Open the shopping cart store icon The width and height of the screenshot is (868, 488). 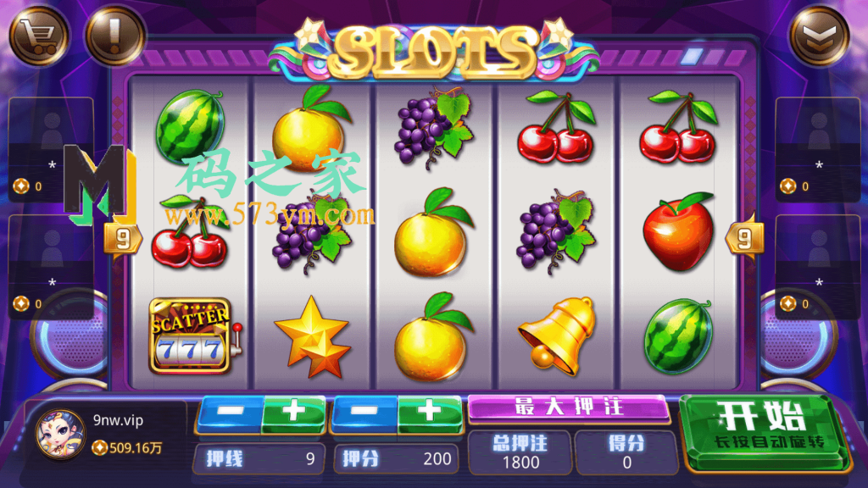coord(39,36)
